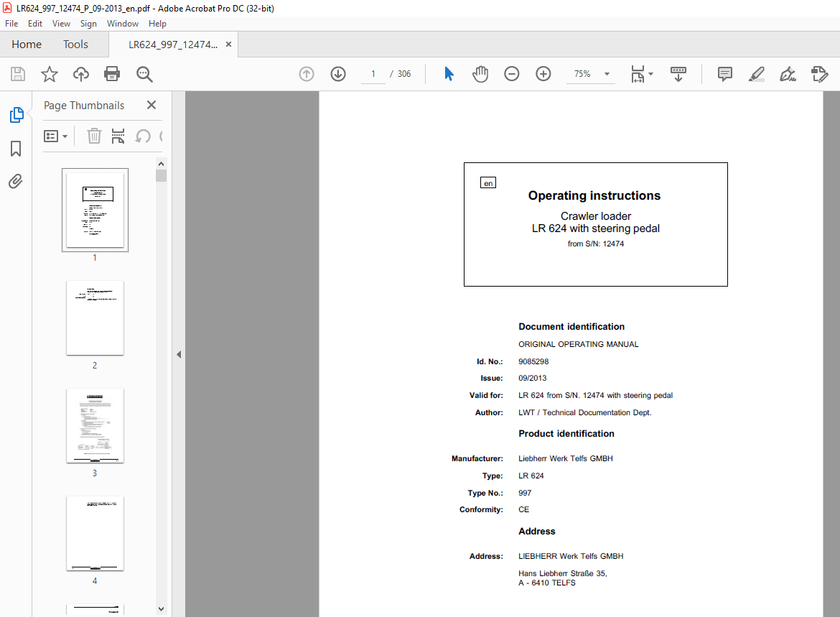Image resolution: width=840 pixels, height=617 pixels.
Task: Activate the Hand pan tool
Action: click(x=480, y=74)
